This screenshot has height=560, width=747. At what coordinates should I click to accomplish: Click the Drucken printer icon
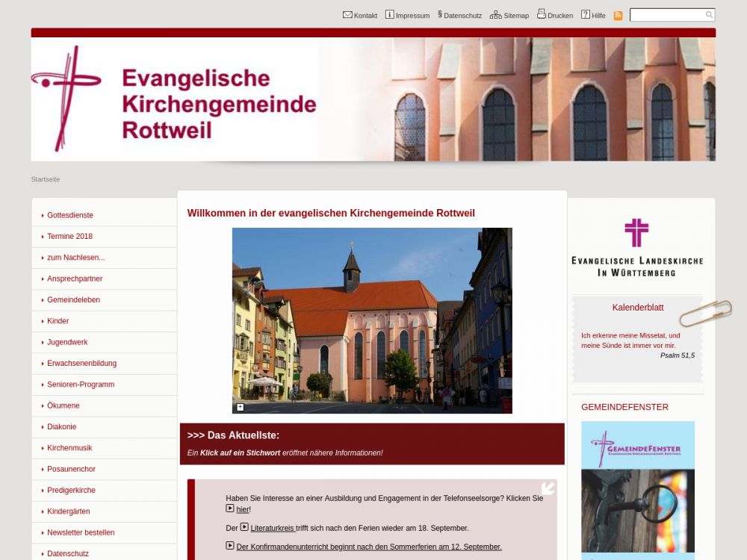[x=542, y=14]
